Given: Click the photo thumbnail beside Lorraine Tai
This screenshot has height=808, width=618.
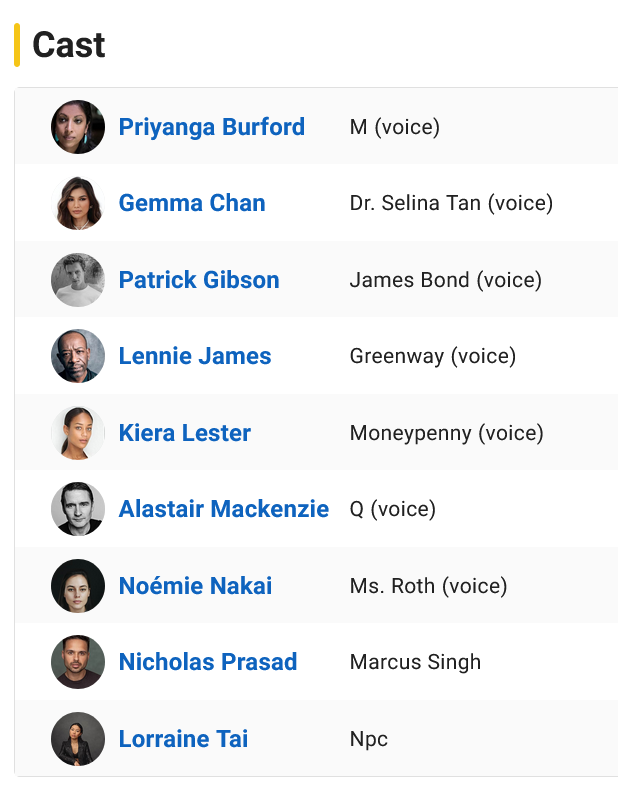Looking at the screenshot, I should 78,739.
